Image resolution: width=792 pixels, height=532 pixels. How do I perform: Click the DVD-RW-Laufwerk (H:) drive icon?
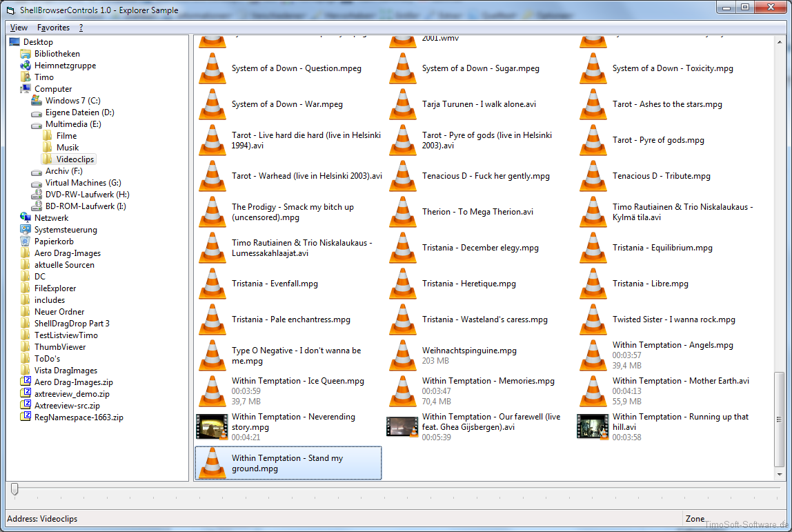[x=37, y=195]
